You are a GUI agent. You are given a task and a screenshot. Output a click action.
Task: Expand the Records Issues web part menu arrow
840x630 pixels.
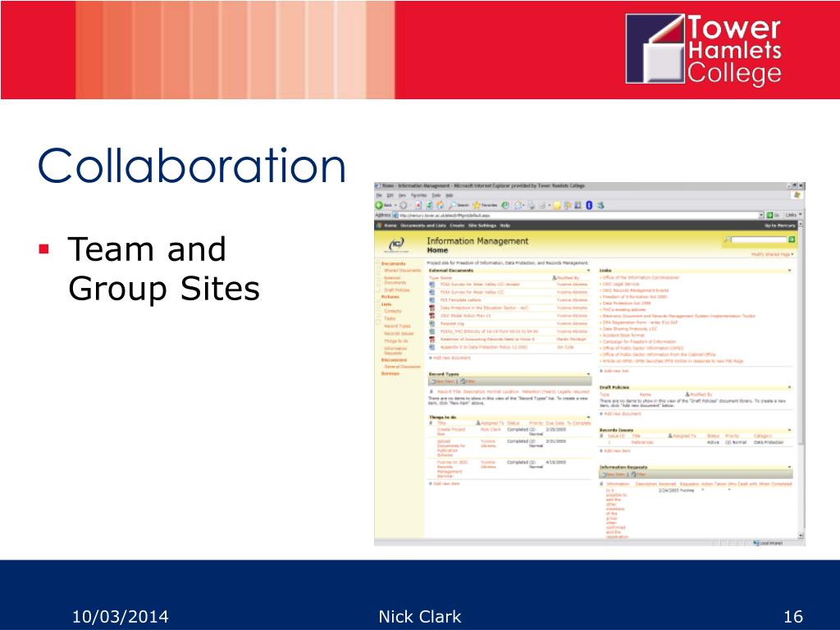[x=790, y=430]
